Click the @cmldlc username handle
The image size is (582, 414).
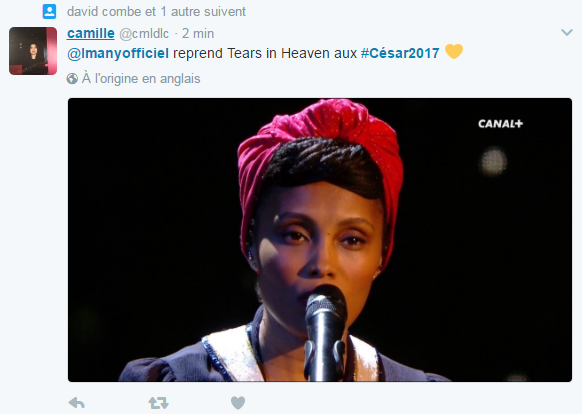[x=144, y=34]
